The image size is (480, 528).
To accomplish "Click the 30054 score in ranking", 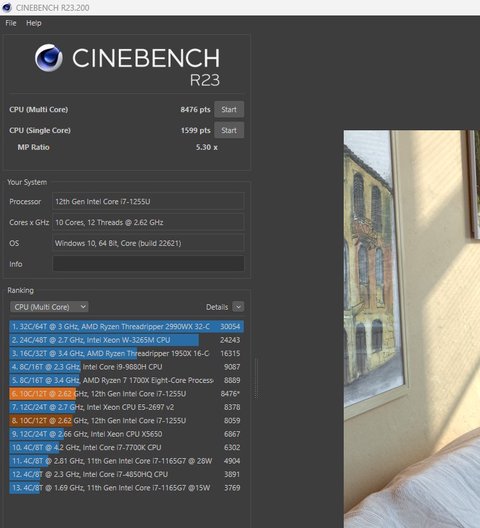I will coord(230,326).
